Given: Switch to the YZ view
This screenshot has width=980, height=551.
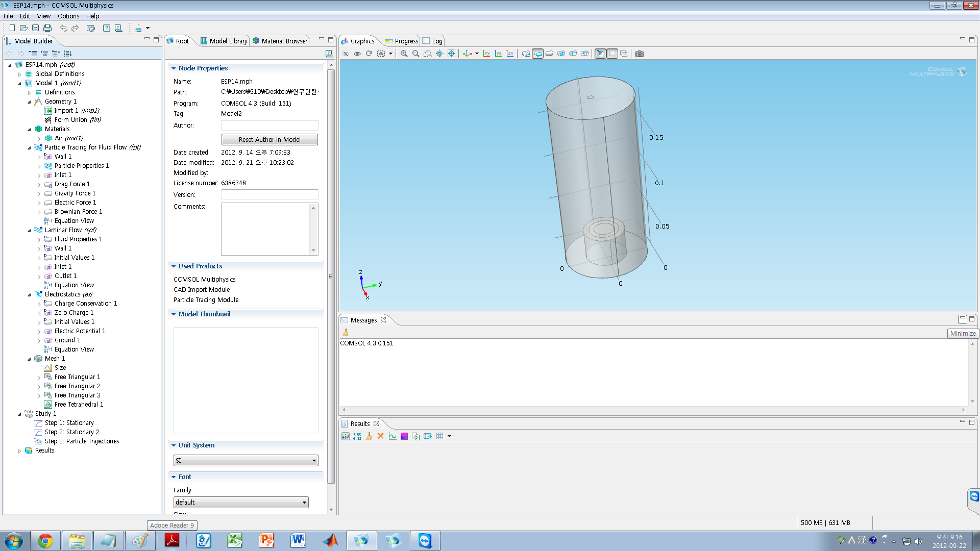Looking at the screenshot, I should [x=498, y=54].
